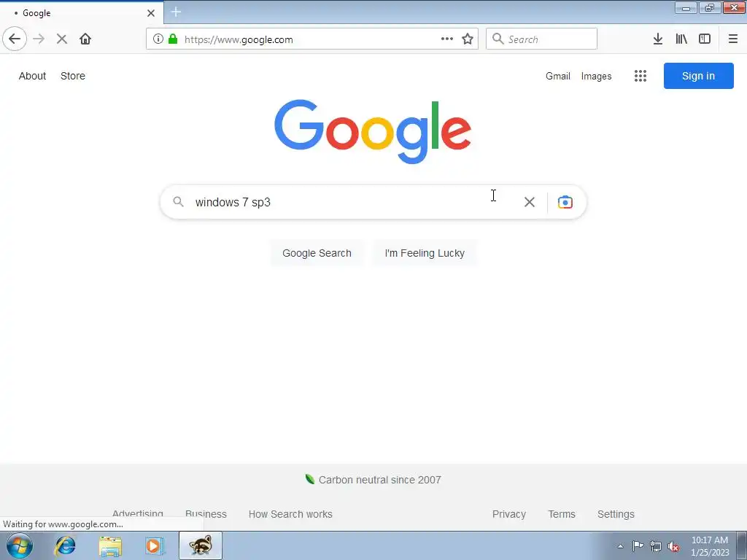
Task: Open the Store link
Action: coord(73,76)
